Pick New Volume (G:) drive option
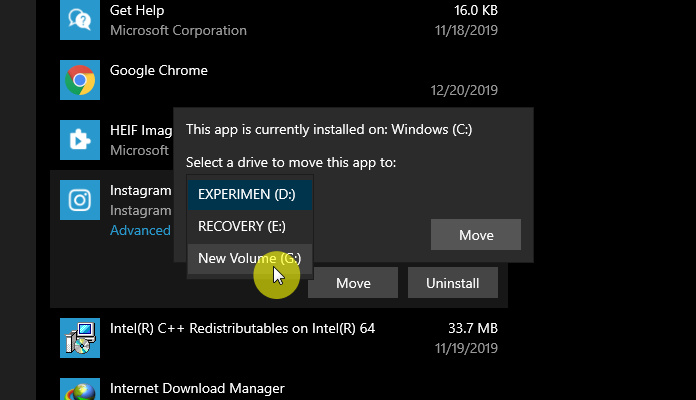 pyautogui.click(x=250, y=258)
